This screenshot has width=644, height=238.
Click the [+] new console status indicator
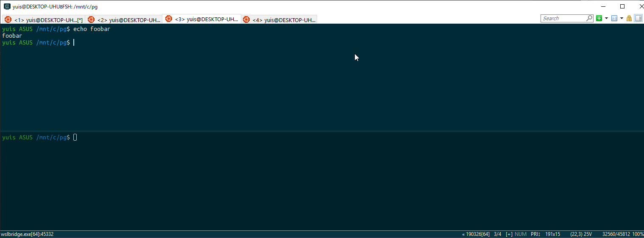[x=509, y=234]
